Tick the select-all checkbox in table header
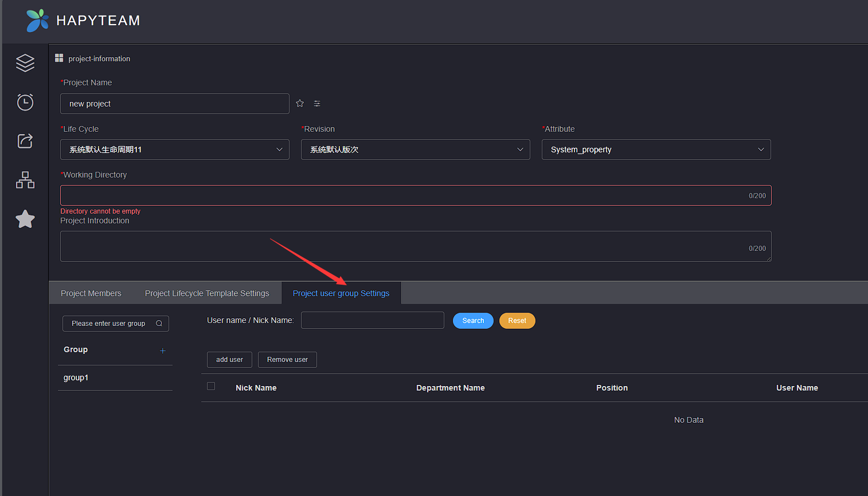This screenshot has height=496, width=868. click(211, 386)
